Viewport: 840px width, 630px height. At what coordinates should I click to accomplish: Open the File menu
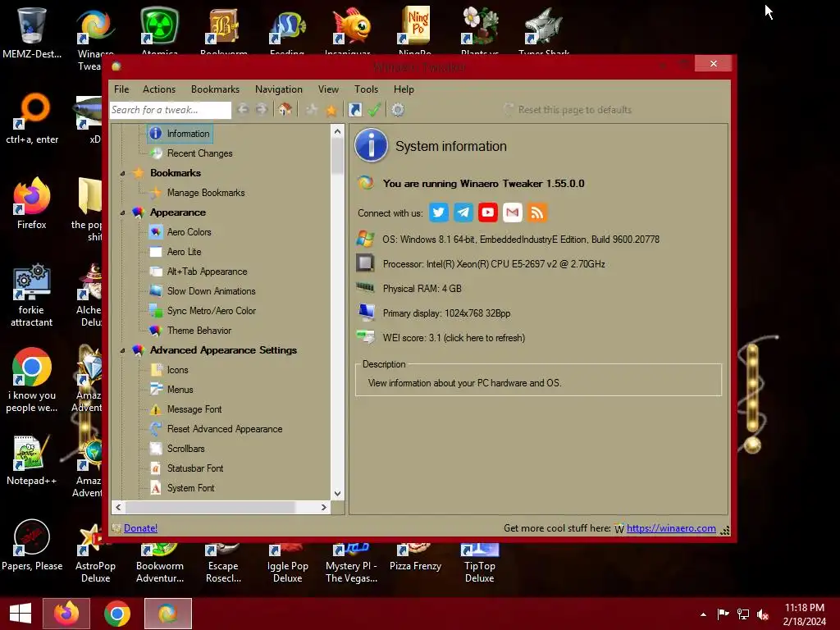121,89
